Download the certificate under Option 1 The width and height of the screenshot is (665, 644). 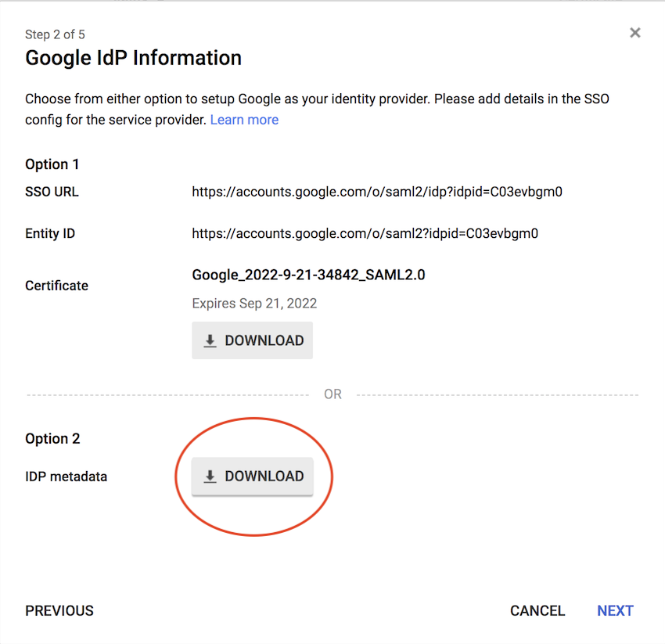(x=253, y=340)
